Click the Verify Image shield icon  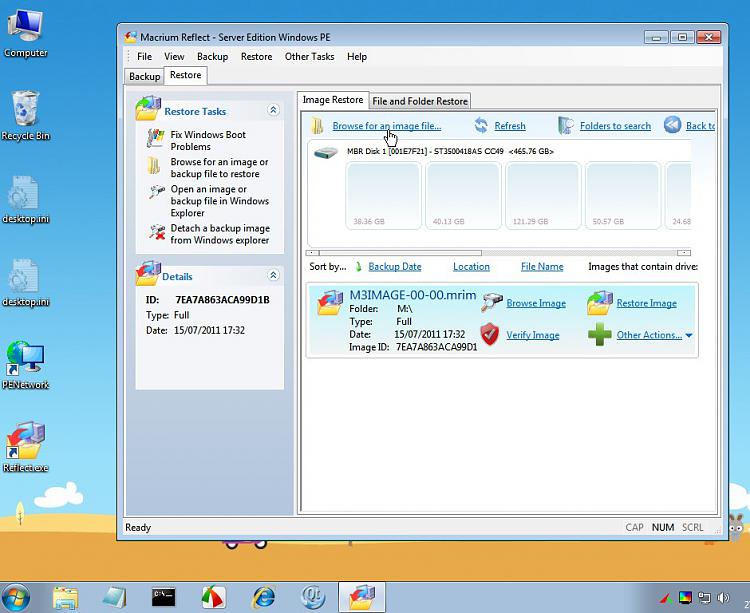(x=490, y=334)
